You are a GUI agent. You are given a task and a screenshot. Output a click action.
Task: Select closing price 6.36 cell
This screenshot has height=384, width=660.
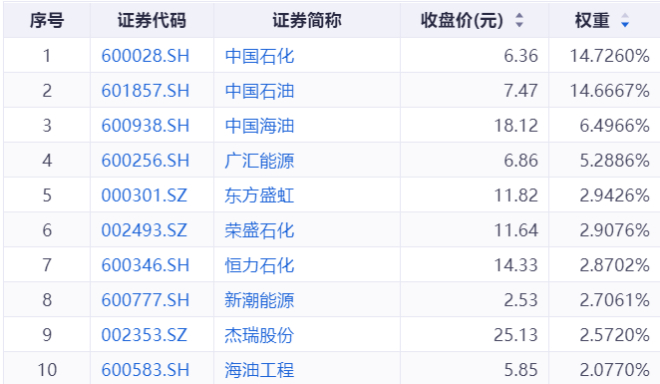click(x=521, y=56)
